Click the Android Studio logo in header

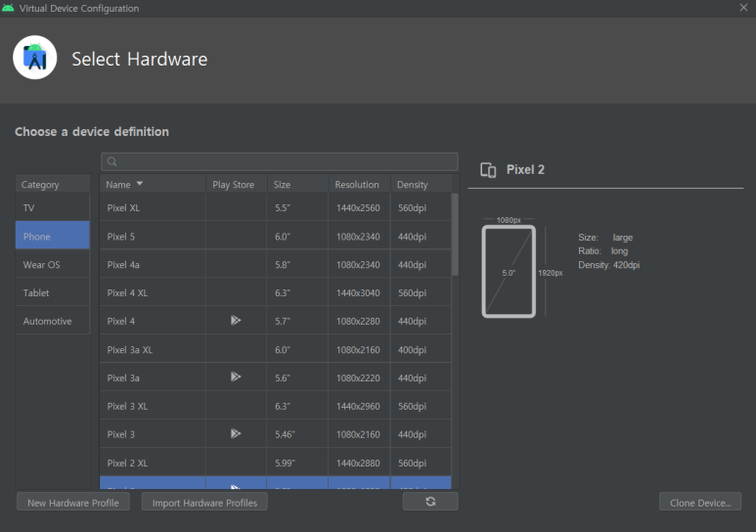point(34,58)
